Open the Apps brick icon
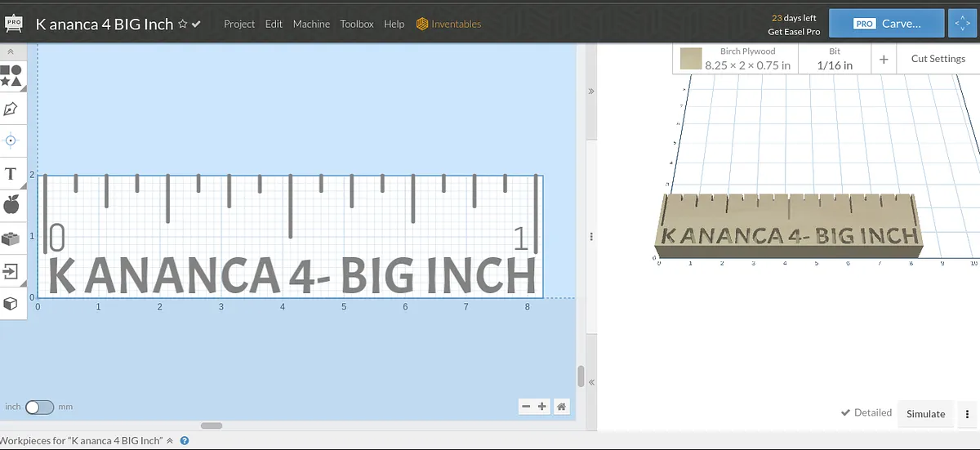 pos(11,238)
